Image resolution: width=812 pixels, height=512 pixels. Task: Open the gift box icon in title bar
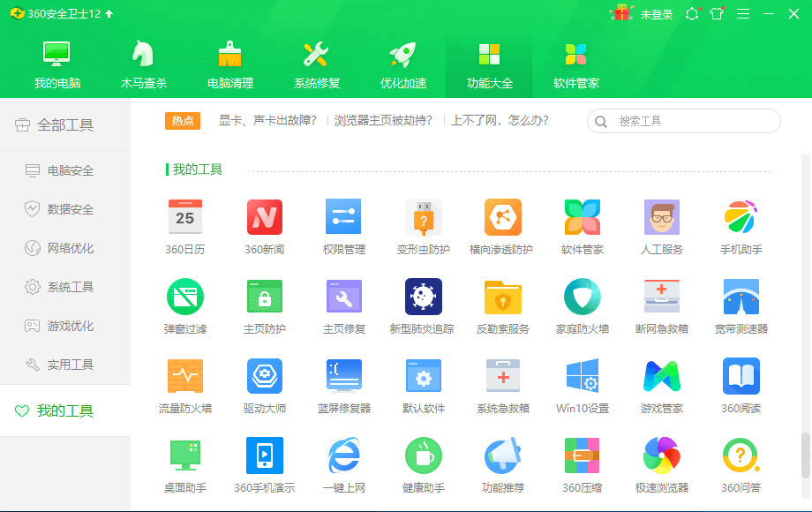(x=621, y=13)
